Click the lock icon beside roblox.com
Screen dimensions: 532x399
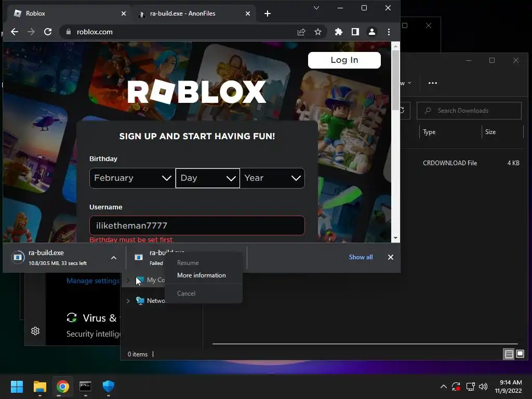(x=69, y=32)
